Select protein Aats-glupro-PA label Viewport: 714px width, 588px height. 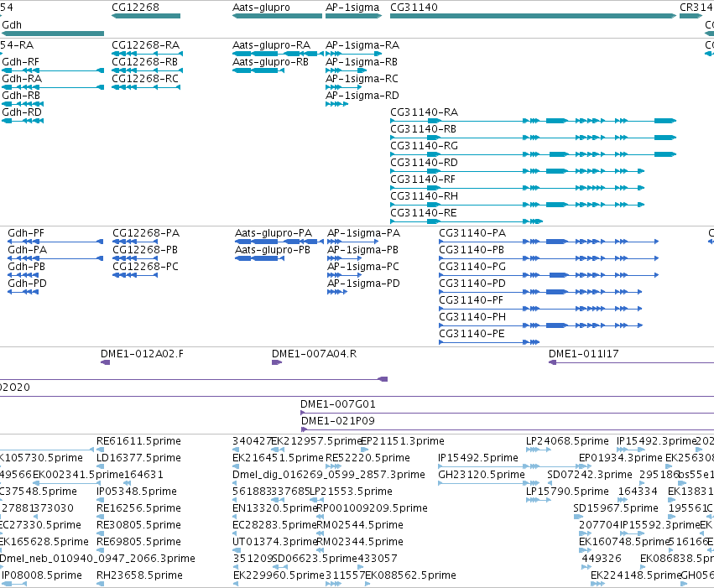point(274,233)
